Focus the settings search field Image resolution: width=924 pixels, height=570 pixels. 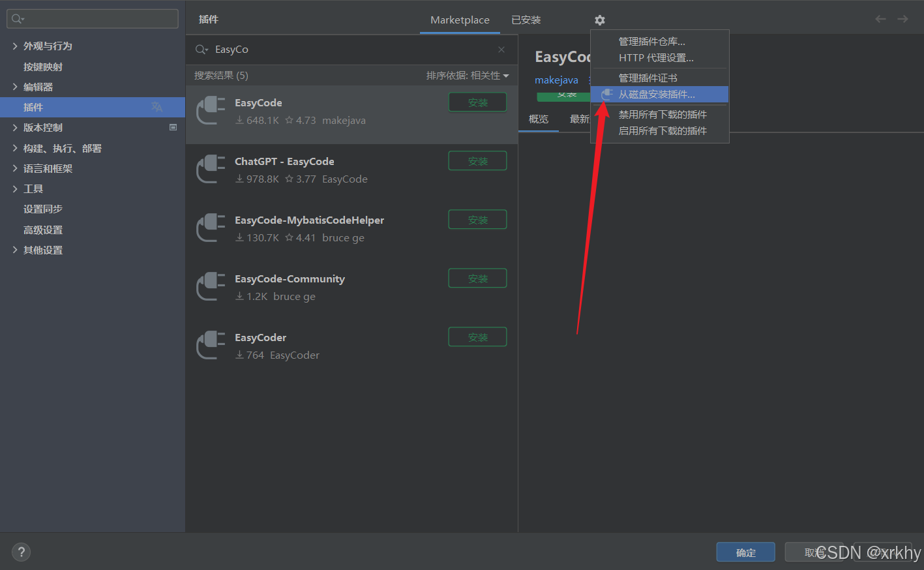click(x=92, y=19)
